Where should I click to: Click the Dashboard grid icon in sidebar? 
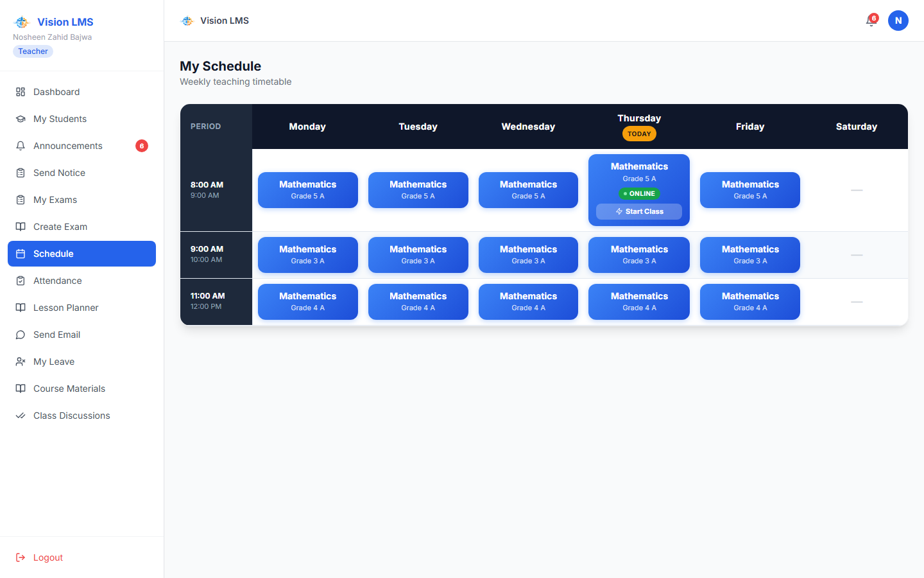21,92
